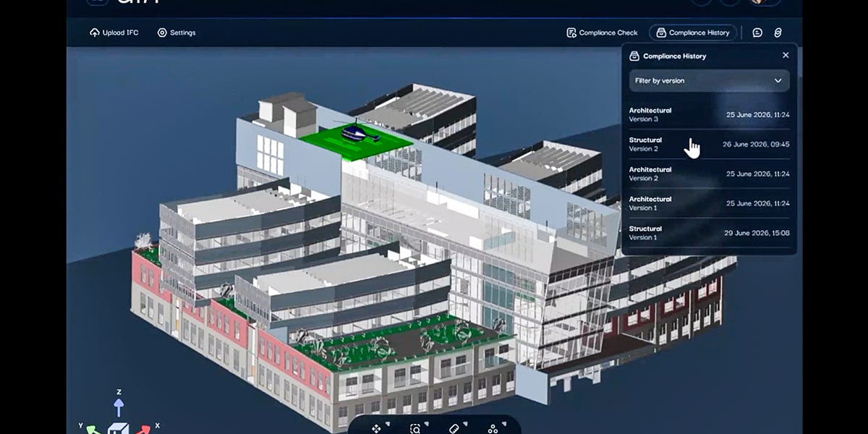Expand options for the Pan tool

(x=388, y=423)
